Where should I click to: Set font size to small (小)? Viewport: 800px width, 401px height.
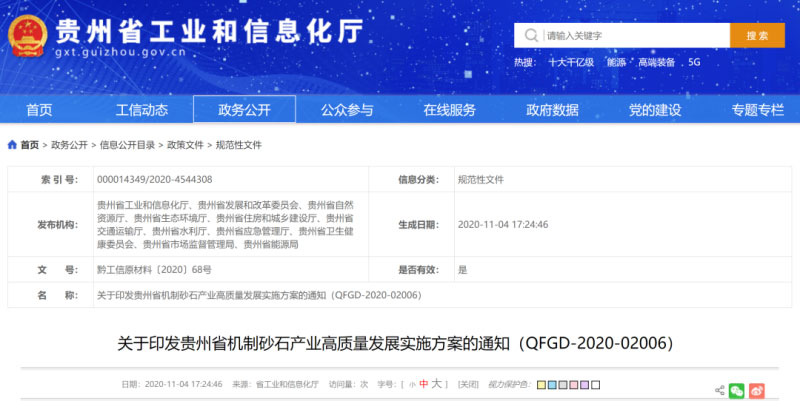point(410,384)
